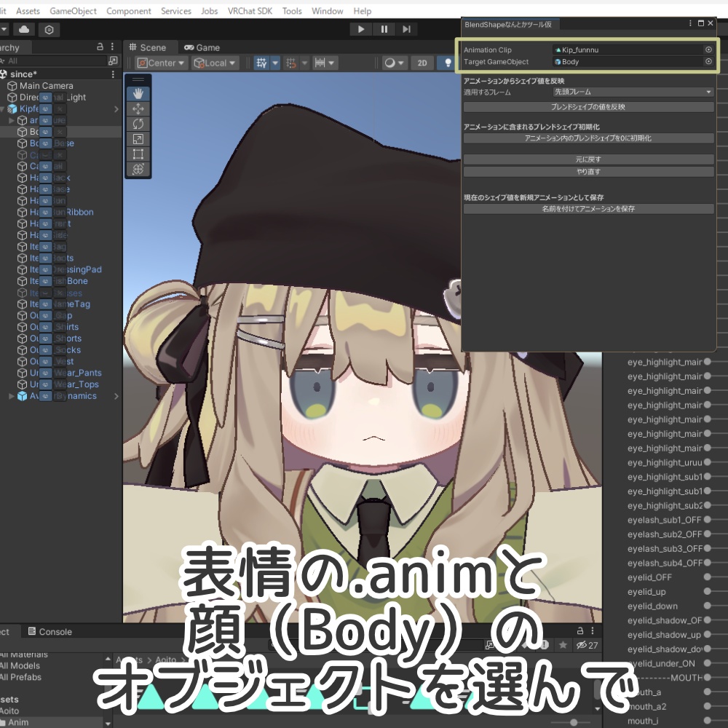Click アニメーション内のブレンドシェイプを0に初期化 button
728x728 pixels.
click(589, 138)
